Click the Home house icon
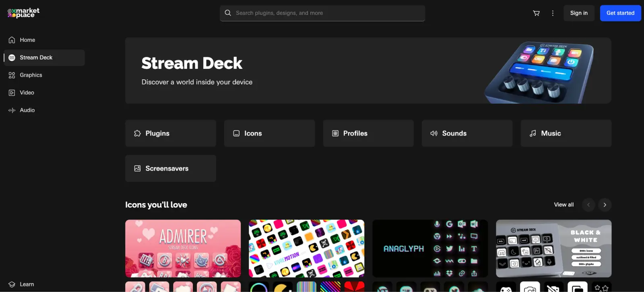The height and width of the screenshot is (292, 644). click(12, 40)
